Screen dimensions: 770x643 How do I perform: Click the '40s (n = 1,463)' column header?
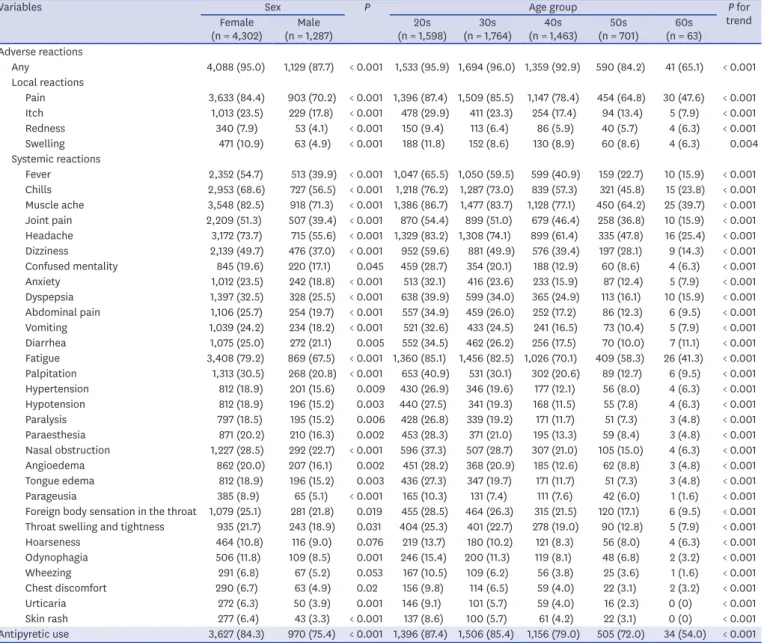tap(553, 29)
